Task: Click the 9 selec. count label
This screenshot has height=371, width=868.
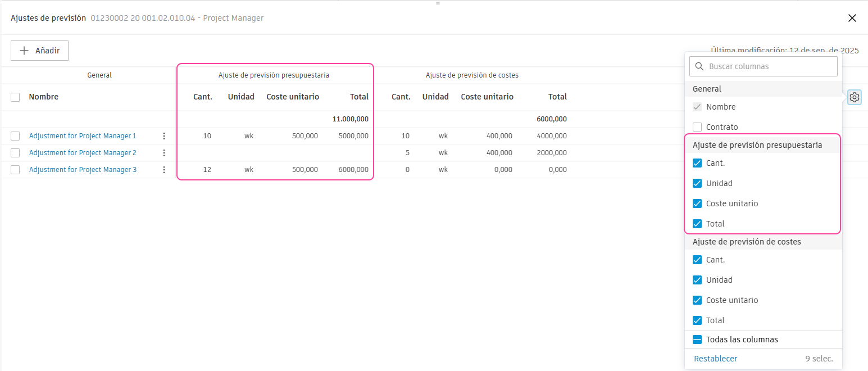Action: tap(819, 359)
